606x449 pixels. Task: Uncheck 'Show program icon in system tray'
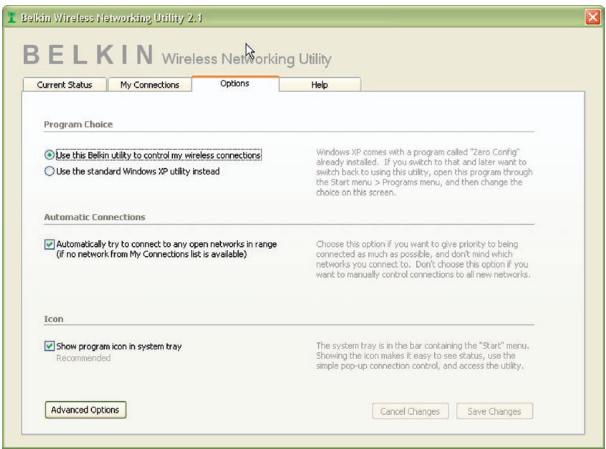click(x=49, y=346)
